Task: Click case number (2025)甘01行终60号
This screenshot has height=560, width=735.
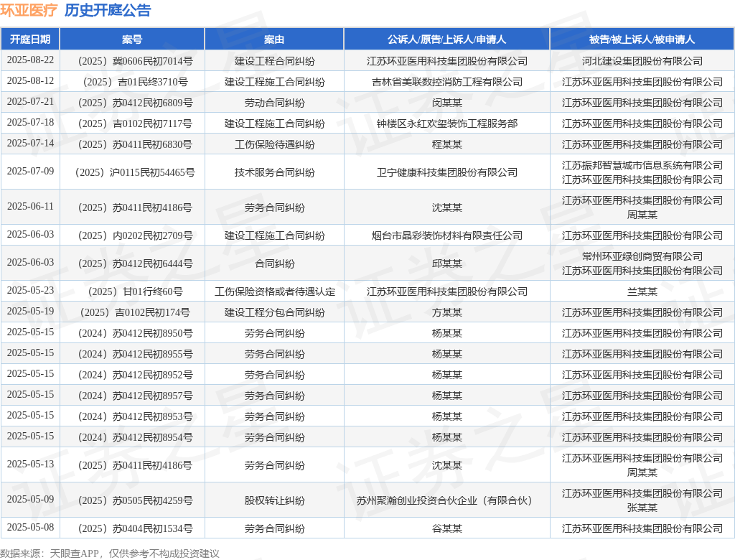Action: click(x=135, y=291)
